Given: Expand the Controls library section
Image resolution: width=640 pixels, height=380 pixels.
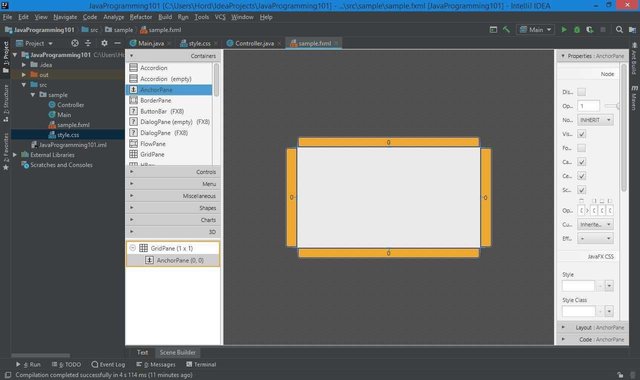Looking at the screenshot, I should [173, 172].
